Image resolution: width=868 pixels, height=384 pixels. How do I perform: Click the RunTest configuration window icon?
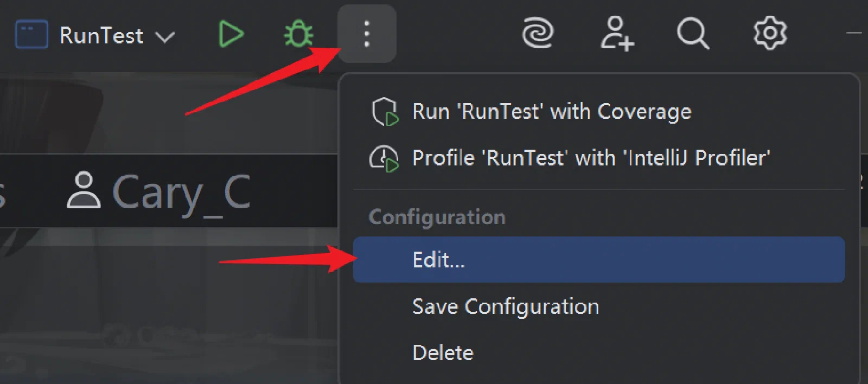click(x=31, y=34)
